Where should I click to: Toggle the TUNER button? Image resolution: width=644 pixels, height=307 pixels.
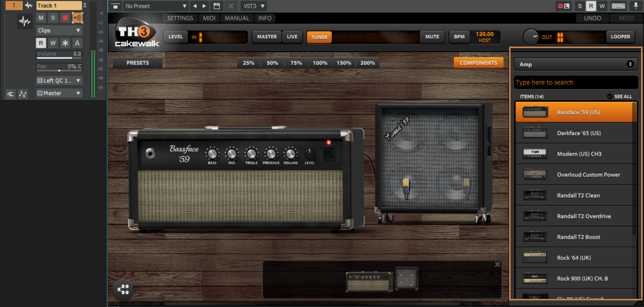pyautogui.click(x=319, y=37)
